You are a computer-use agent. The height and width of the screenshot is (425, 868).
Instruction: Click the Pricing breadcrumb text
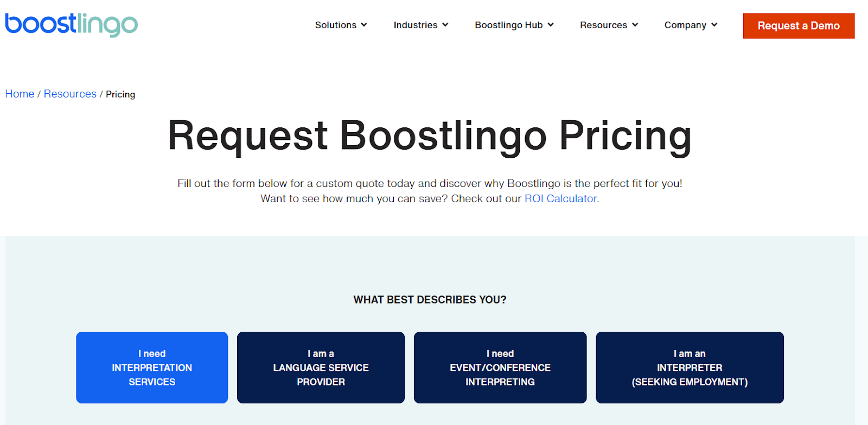120,94
